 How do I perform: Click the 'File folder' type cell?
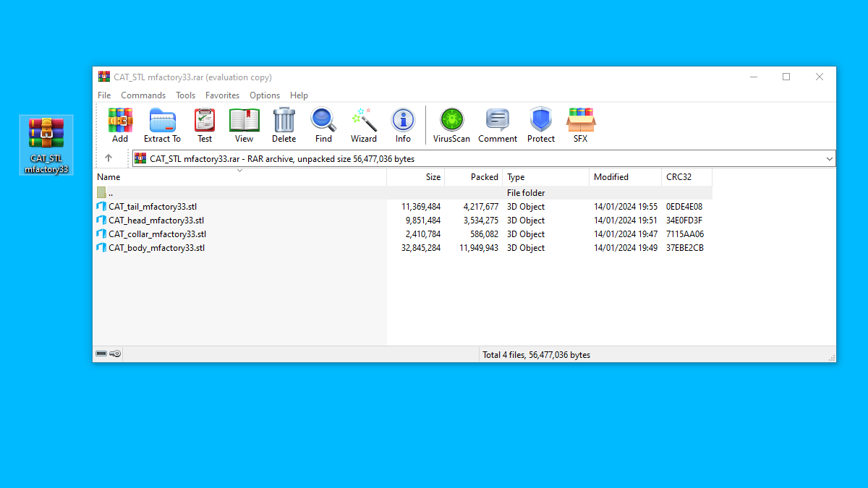point(526,193)
